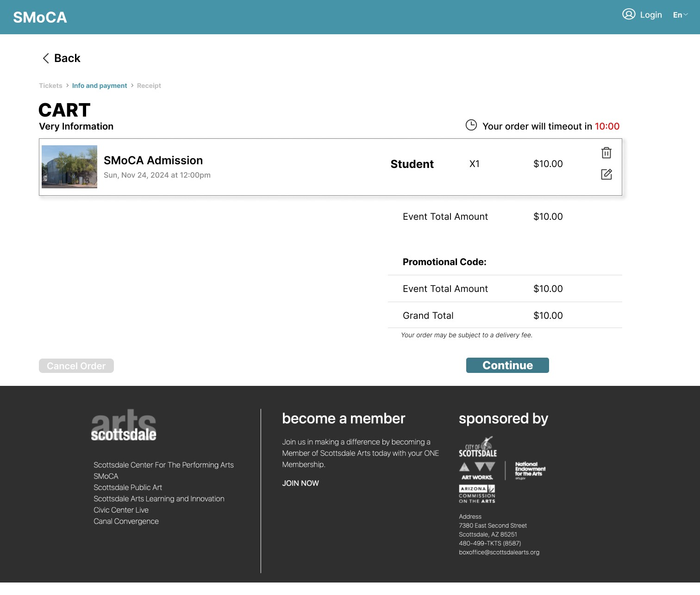This screenshot has width=700, height=595.
Task: Click the Back arrow chevron
Action: (46, 58)
